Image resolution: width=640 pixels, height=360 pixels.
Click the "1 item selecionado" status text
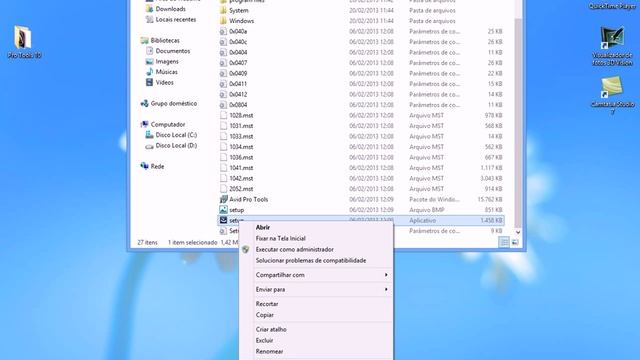pyautogui.click(x=192, y=242)
